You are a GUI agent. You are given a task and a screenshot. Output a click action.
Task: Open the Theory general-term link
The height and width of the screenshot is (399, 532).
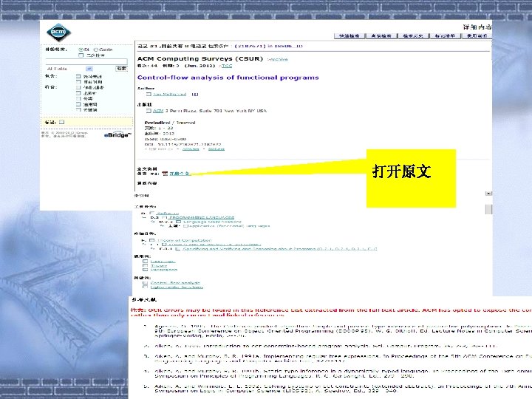click(159, 266)
